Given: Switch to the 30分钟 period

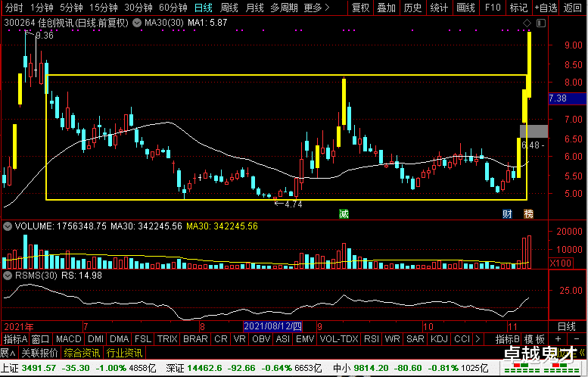Looking at the screenshot, I should point(138,8).
